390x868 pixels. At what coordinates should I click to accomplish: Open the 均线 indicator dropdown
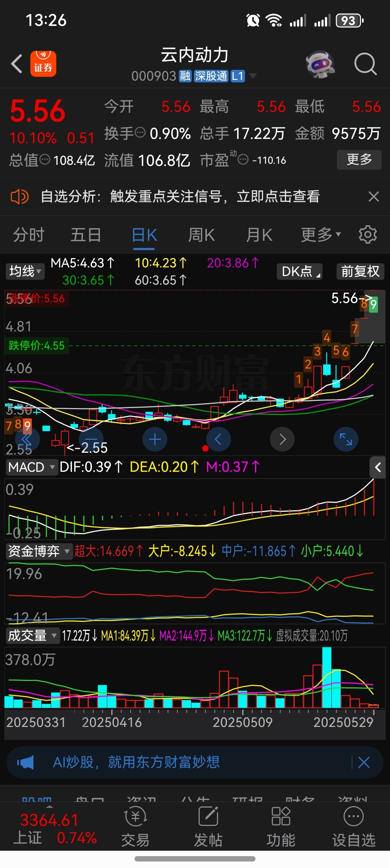click(25, 271)
